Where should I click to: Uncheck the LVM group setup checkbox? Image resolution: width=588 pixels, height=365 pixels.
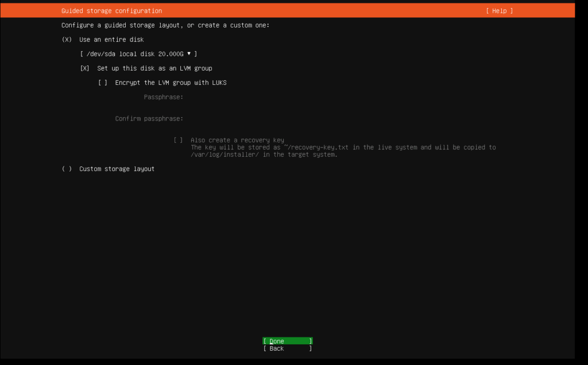(x=85, y=68)
